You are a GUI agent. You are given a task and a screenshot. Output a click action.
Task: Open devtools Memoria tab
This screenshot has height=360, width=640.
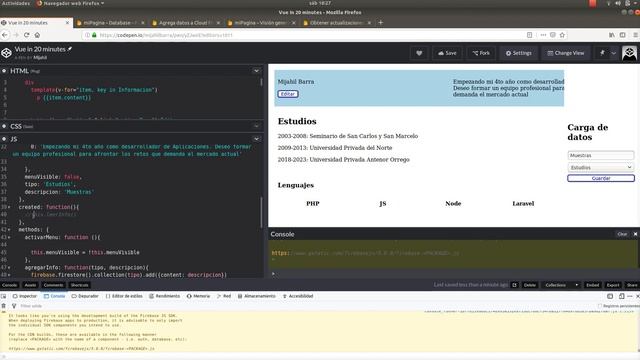pos(198,296)
